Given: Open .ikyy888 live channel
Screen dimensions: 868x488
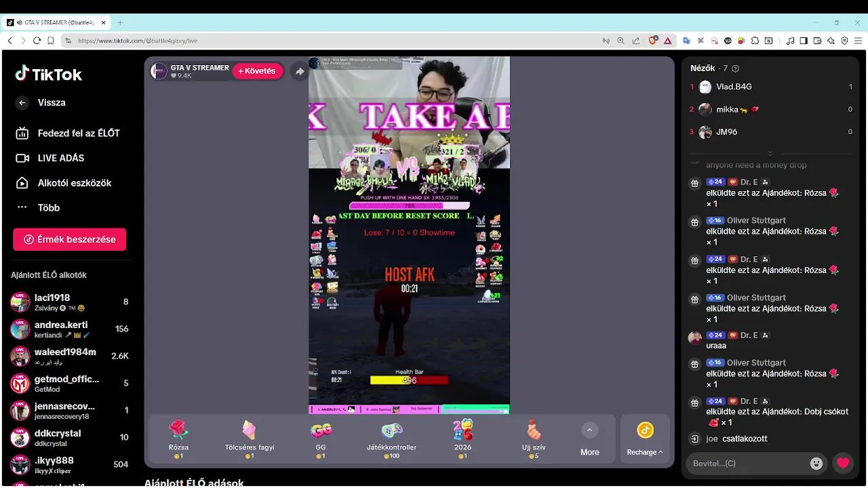Looking at the screenshot, I should [69, 464].
